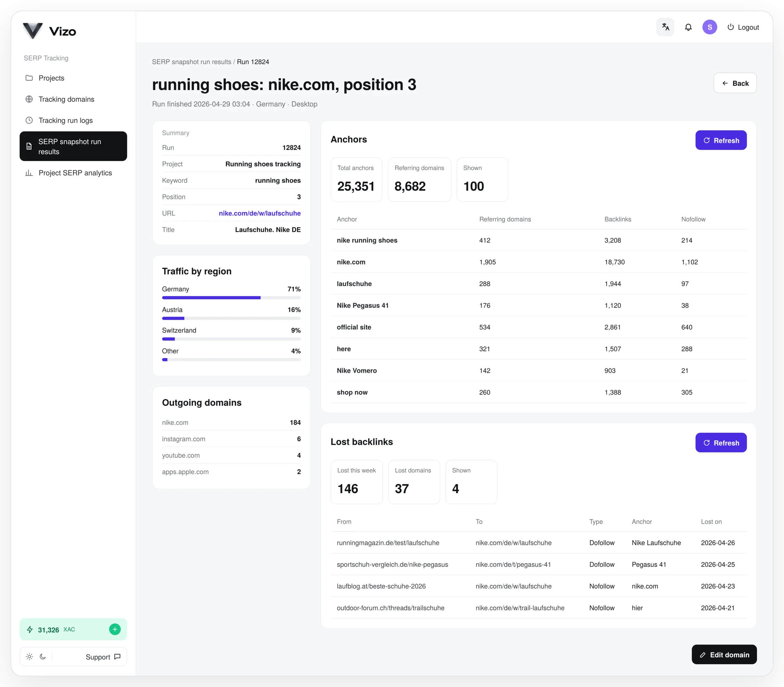
Task: Open the user avatar S
Action: tap(710, 27)
